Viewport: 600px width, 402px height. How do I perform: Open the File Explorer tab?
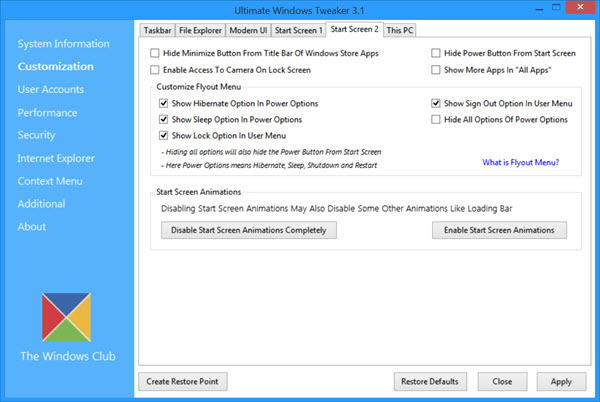(200, 30)
